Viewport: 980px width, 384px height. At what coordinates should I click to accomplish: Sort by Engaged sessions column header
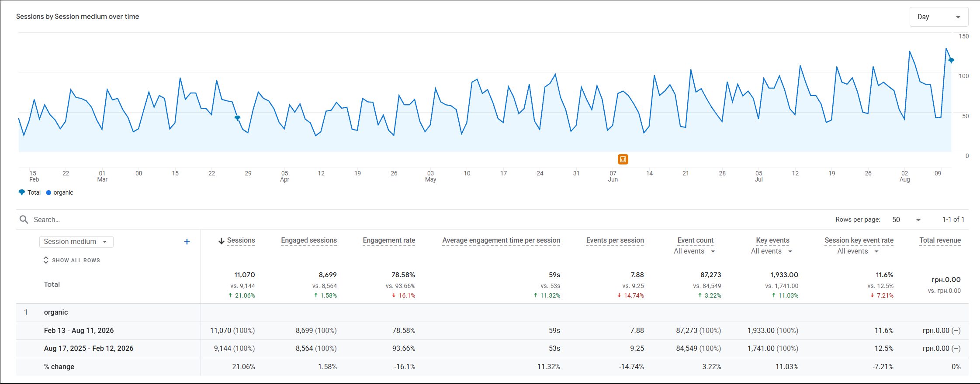tap(309, 240)
